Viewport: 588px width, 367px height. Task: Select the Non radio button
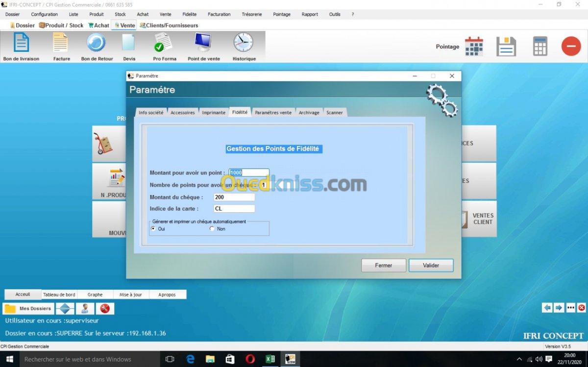click(212, 229)
